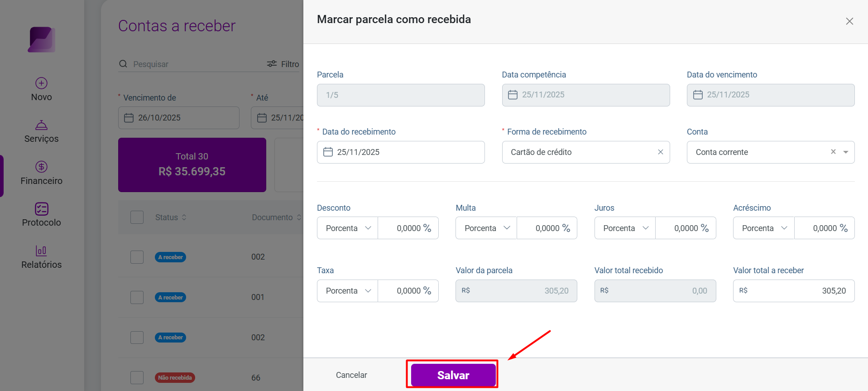Open the Relatórios chart icon
This screenshot has width=868, height=391.
coord(41,251)
